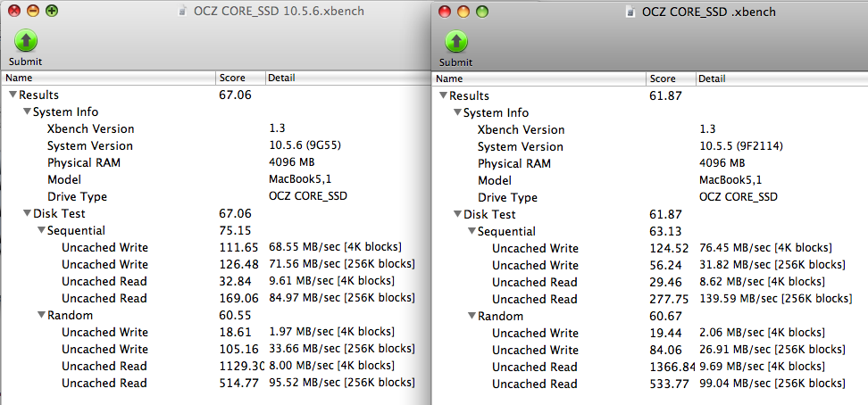Click right window's Uncached Write 84.06 row
The width and height of the screenshot is (868, 405).
point(650,351)
